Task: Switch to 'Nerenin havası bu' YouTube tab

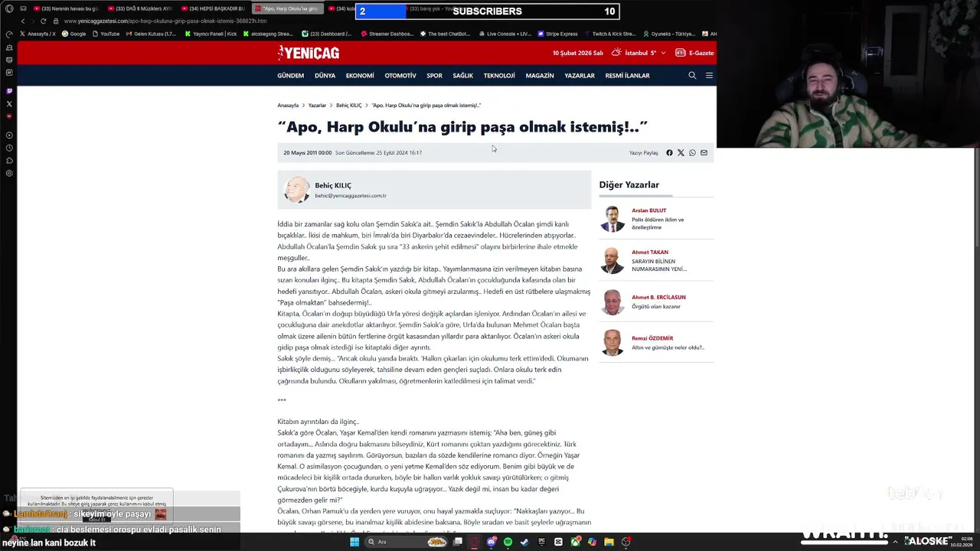Action: (x=67, y=8)
